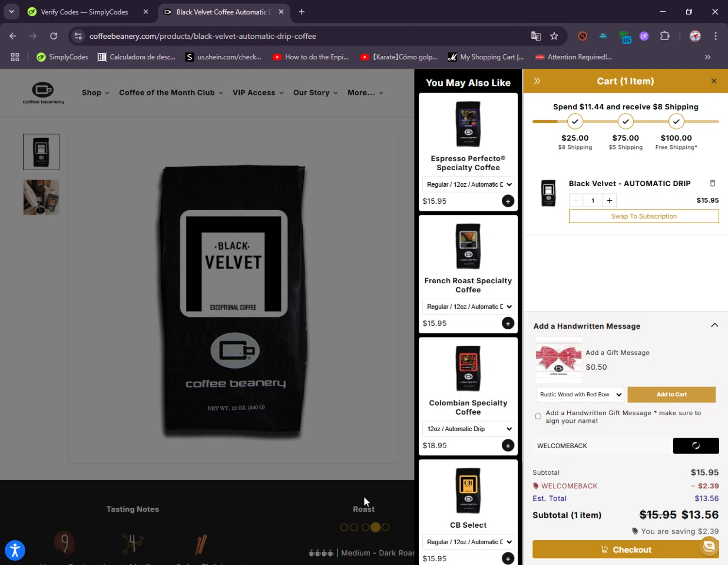Open the SimplyCodes bookmark
The image size is (728, 565).
coord(63,57)
